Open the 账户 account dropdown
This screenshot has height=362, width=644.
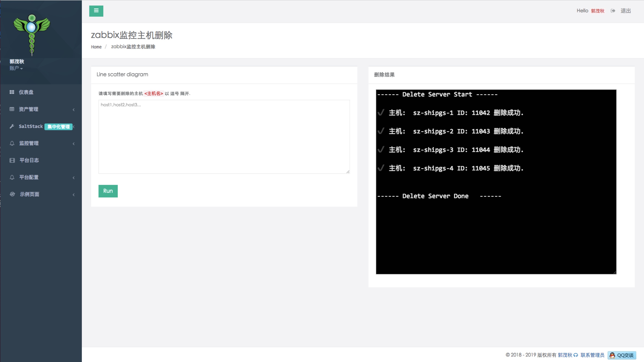point(16,68)
